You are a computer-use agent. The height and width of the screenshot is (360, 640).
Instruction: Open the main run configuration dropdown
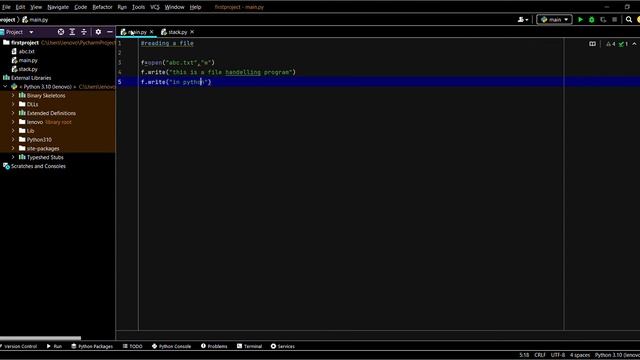[x=554, y=20]
